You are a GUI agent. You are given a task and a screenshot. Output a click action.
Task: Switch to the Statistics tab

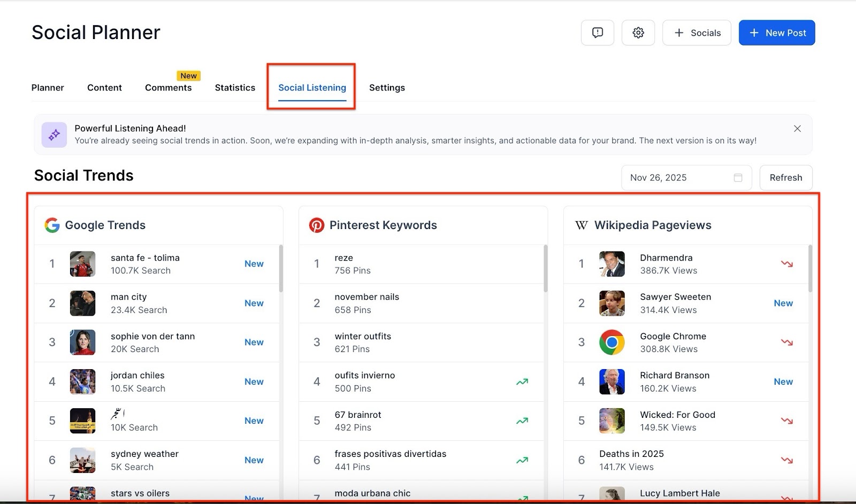[235, 88]
